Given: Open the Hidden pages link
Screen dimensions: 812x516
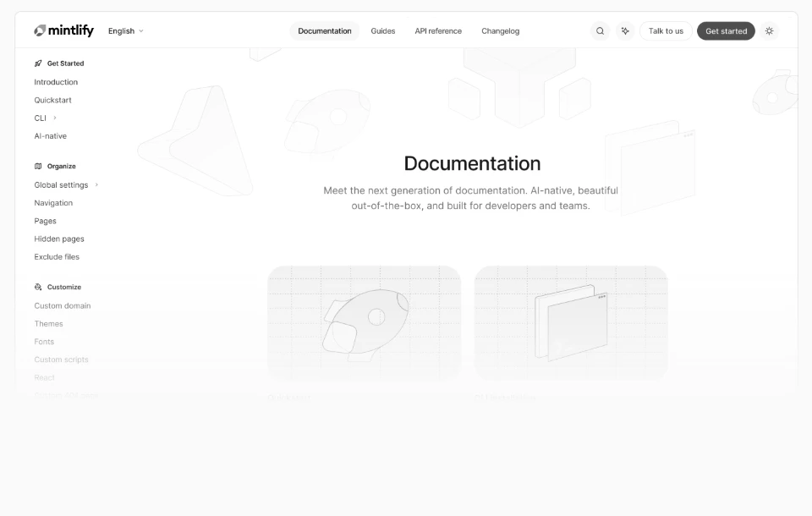Looking at the screenshot, I should 59,239.
